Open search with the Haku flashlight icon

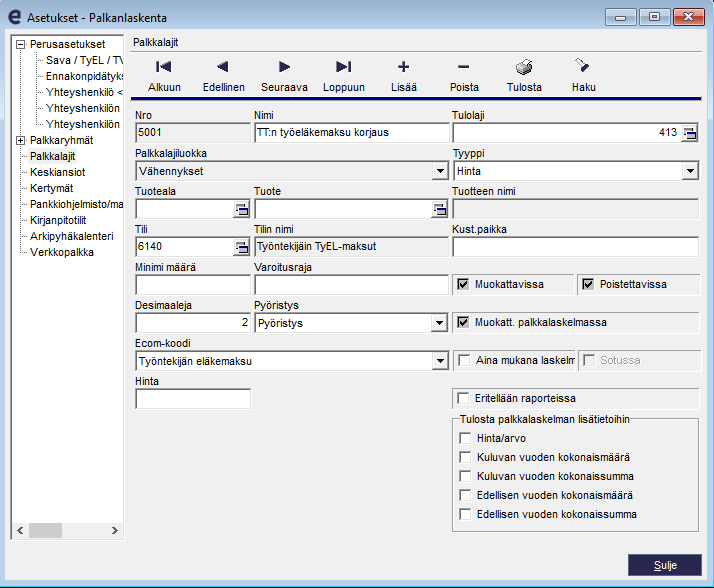click(583, 76)
